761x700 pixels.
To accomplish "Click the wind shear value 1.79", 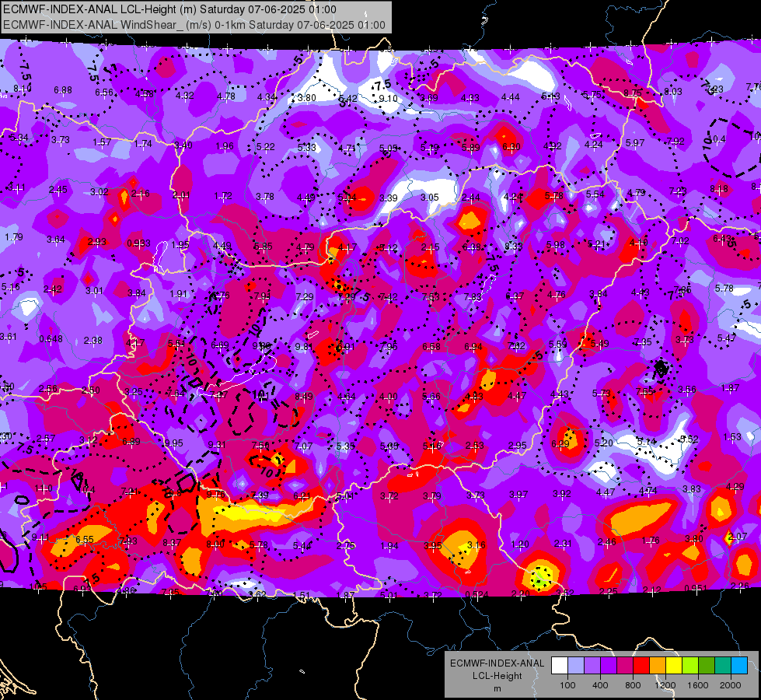I will 14,237.
